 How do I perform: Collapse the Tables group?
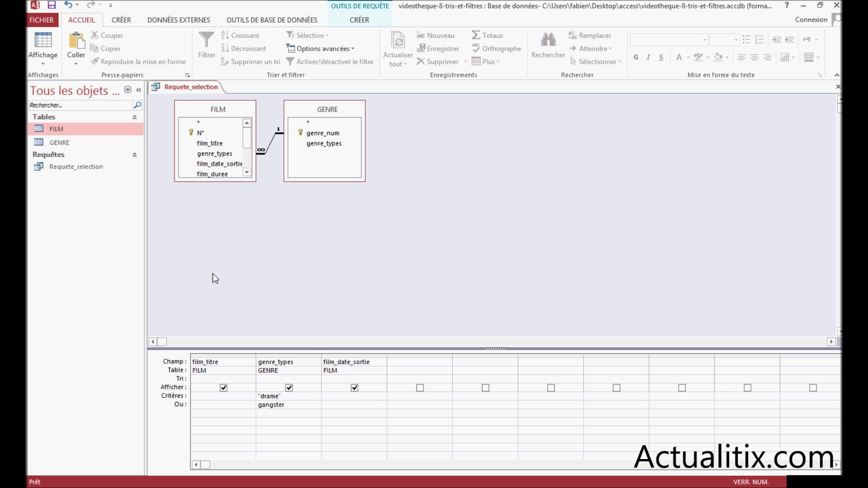pos(134,117)
